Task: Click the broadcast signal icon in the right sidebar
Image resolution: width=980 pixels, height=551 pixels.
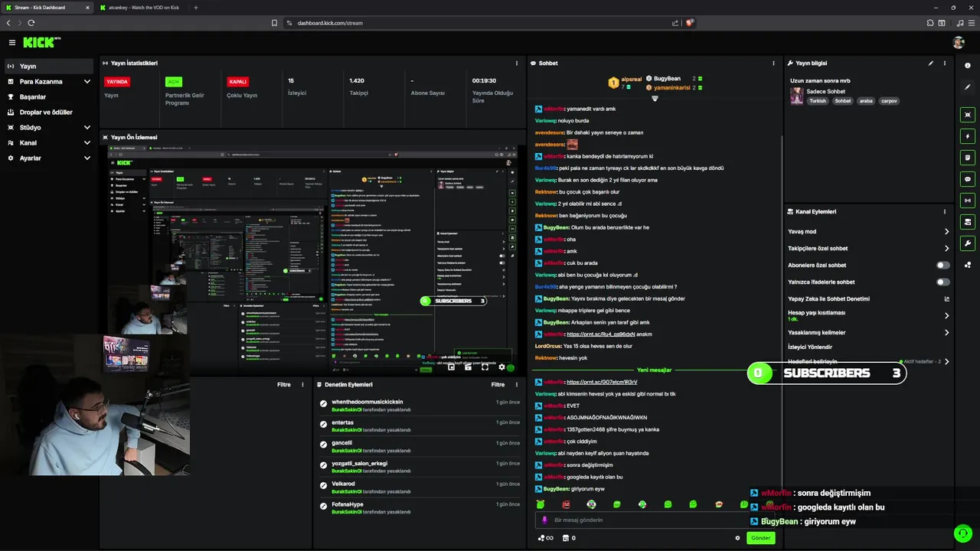Action: pyautogui.click(x=968, y=201)
